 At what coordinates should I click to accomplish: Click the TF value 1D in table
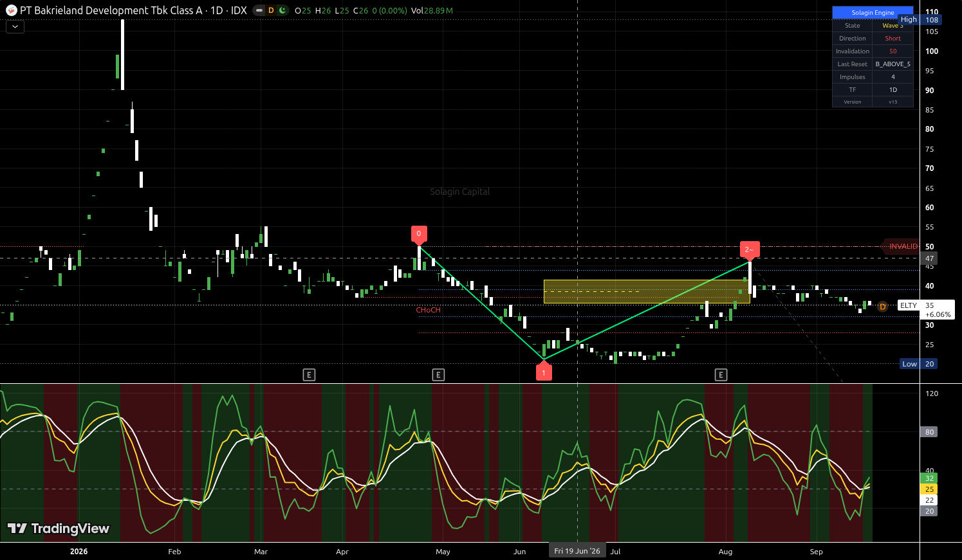click(893, 90)
